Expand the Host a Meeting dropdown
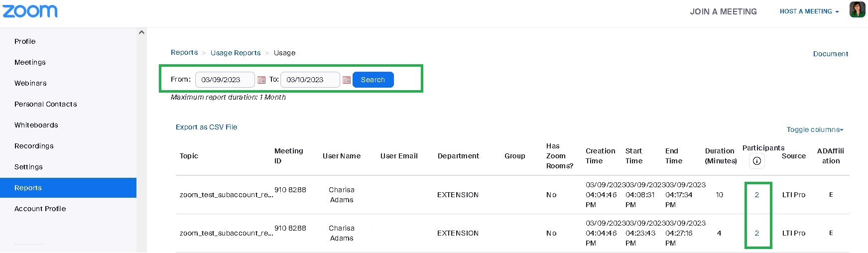The width and height of the screenshot is (868, 253). tap(809, 11)
